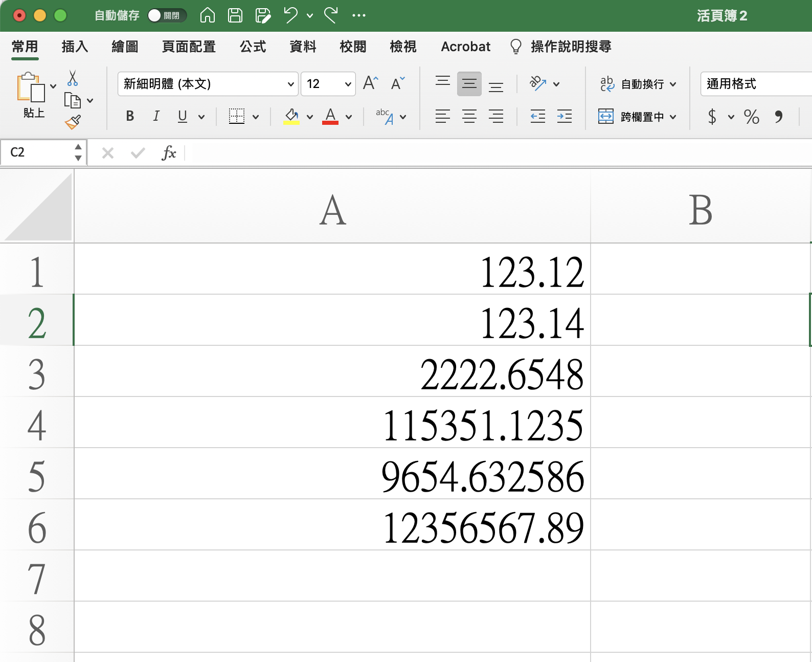This screenshot has height=662, width=812.
Task: Align cell content to the top
Action: 443,82
